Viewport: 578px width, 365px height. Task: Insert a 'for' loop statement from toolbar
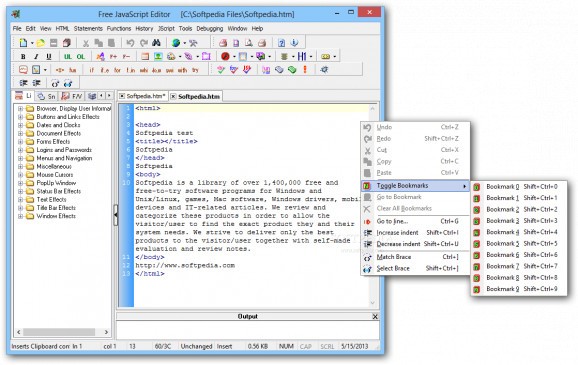[x=117, y=70]
